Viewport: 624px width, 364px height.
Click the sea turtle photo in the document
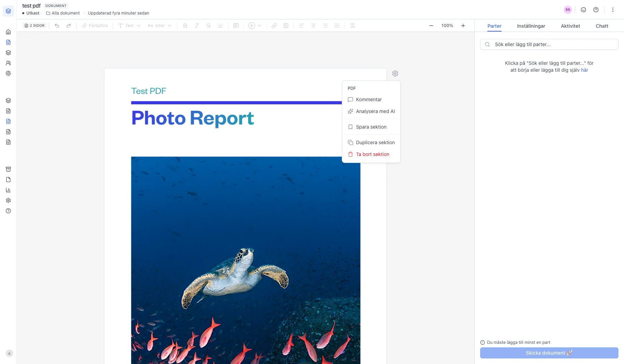(x=245, y=260)
